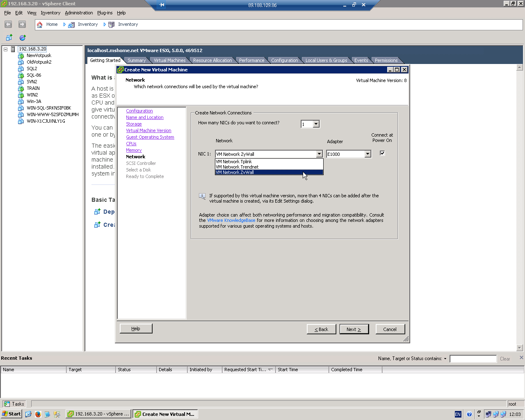Viewport: 525px width, 420px height.
Task: Open the Inventory menu
Action: [50, 13]
